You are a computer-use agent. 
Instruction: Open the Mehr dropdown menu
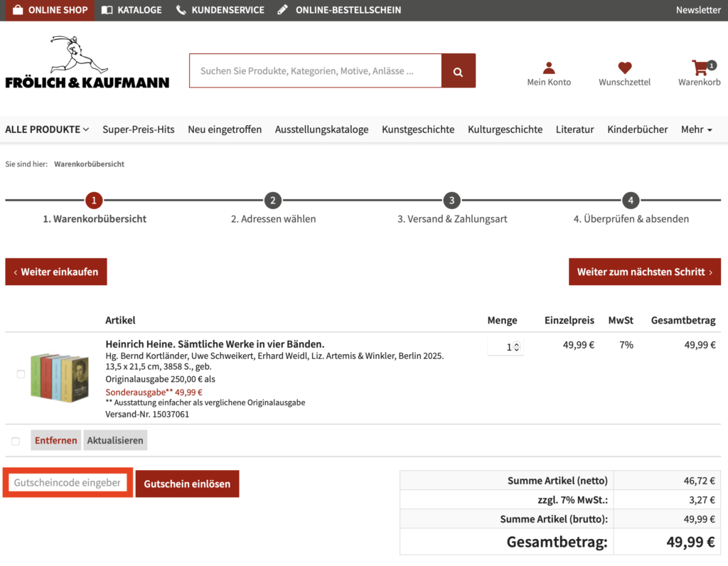[695, 129]
